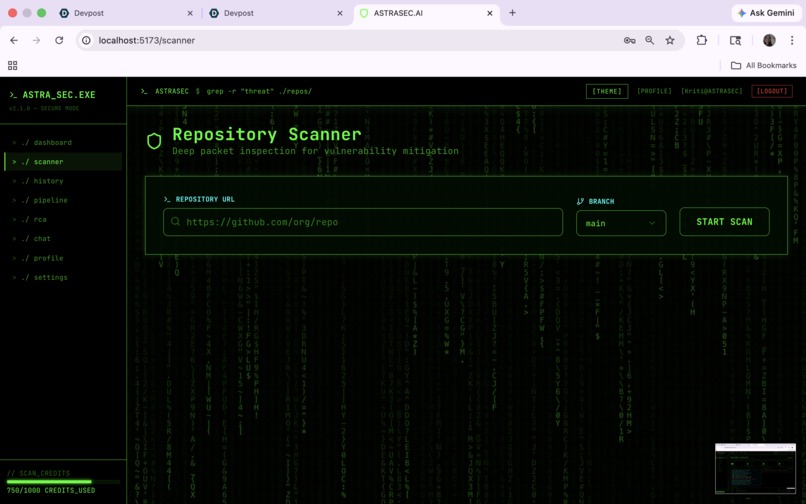Click the site info icon in address bar
Screen dimensions: 806x504
[86, 40]
